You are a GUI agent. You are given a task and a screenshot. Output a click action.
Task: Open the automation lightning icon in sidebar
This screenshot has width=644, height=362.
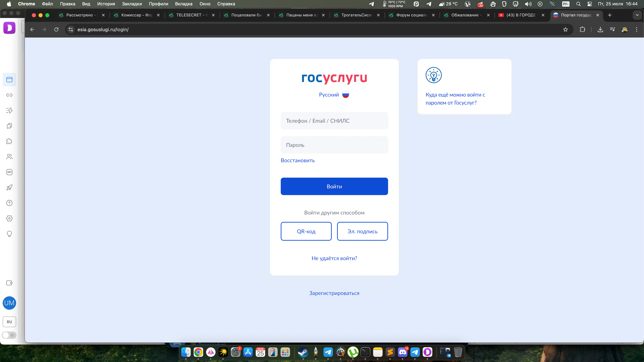point(9,110)
